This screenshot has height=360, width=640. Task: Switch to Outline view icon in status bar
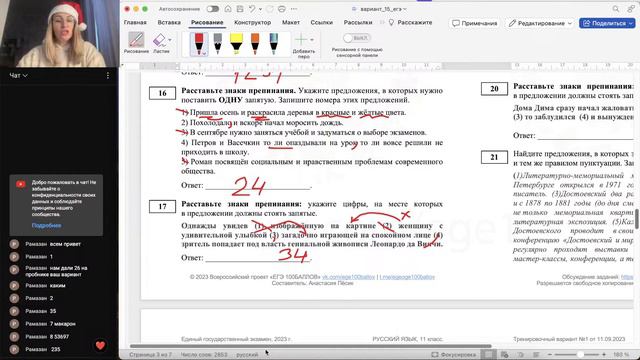(520, 355)
